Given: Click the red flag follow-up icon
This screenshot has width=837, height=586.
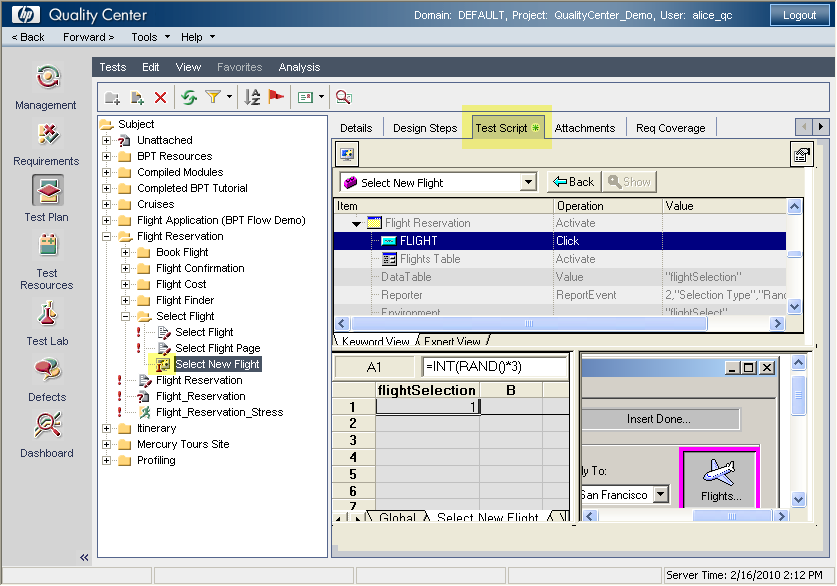Looking at the screenshot, I should (276, 97).
